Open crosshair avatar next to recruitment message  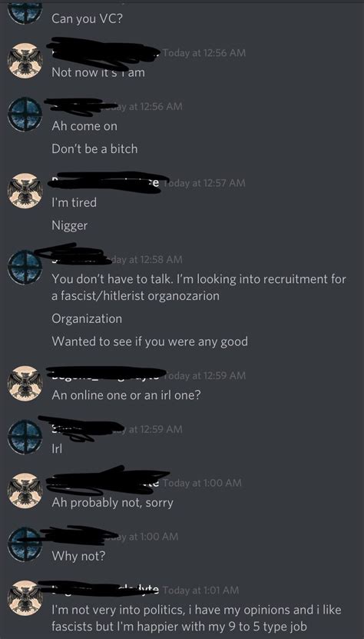point(25,268)
